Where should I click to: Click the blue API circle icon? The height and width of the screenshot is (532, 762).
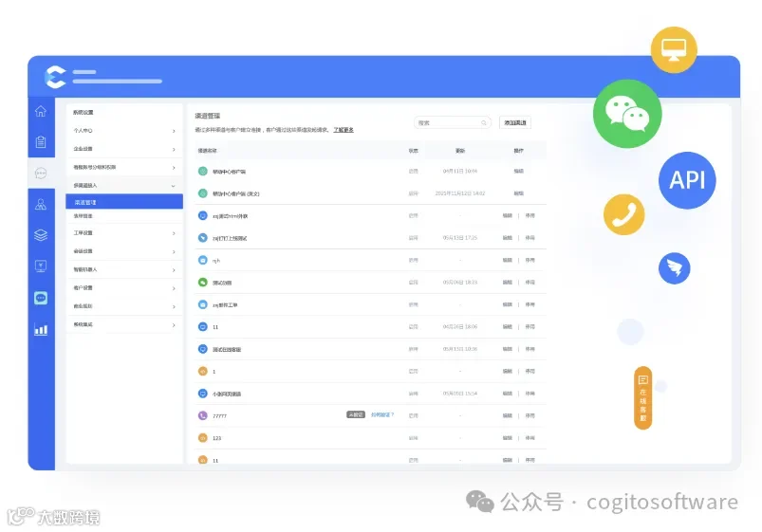pos(687,180)
